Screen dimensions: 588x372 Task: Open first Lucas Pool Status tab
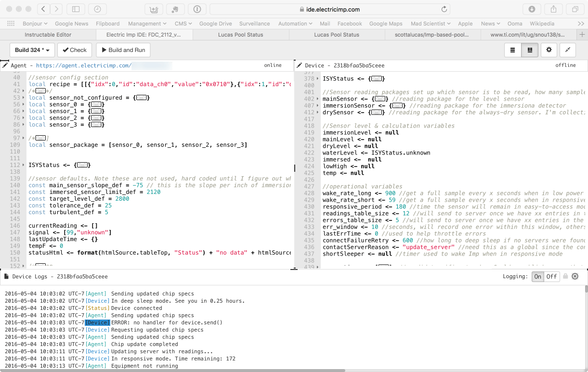240,35
